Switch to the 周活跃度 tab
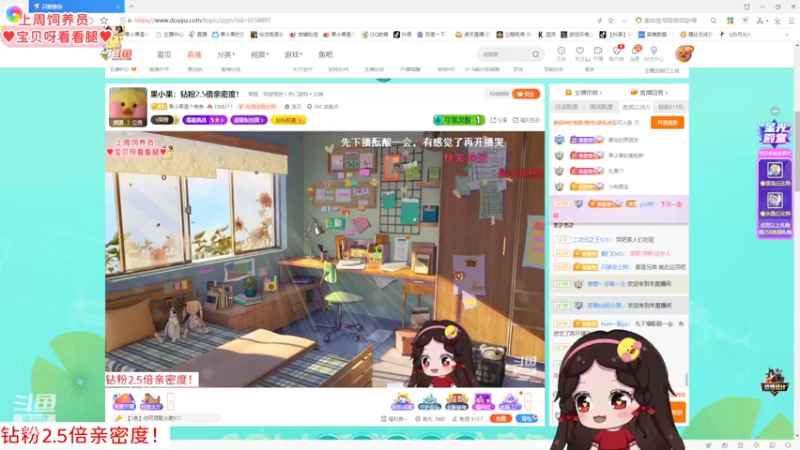The width and height of the screenshot is (800, 450). (x=601, y=107)
